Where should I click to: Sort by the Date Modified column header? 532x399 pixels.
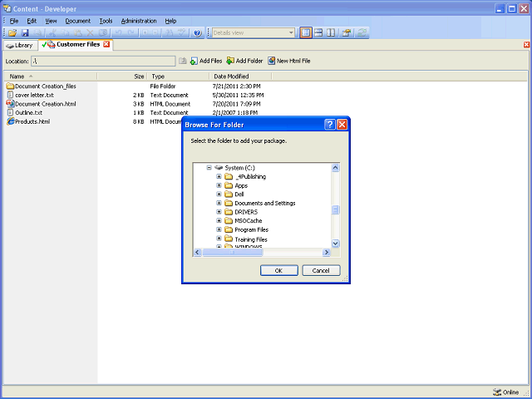point(240,76)
